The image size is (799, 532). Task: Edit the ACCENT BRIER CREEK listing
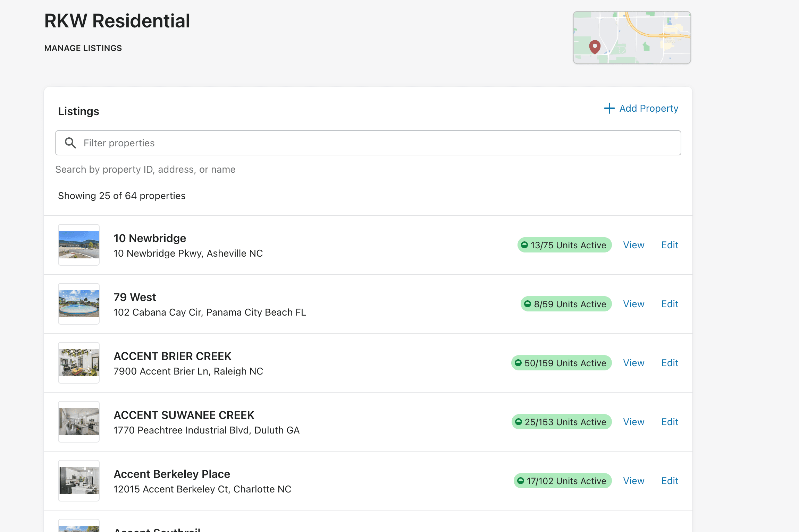pyautogui.click(x=670, y=363)
